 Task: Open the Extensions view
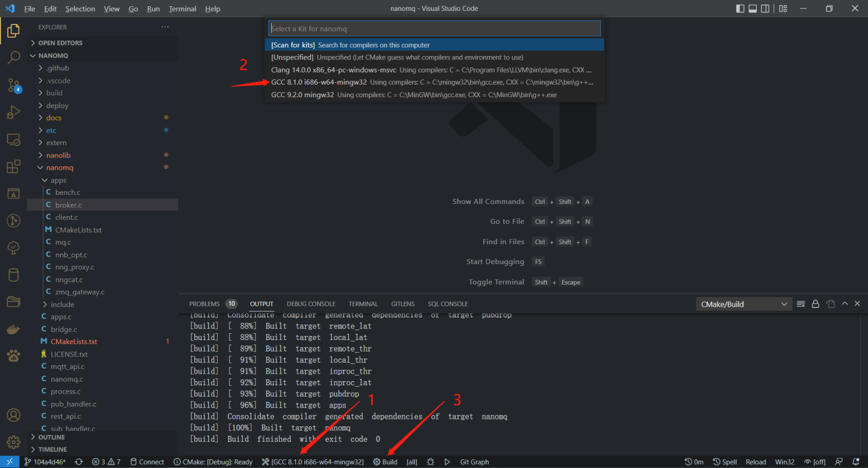(x=13, y=167)
